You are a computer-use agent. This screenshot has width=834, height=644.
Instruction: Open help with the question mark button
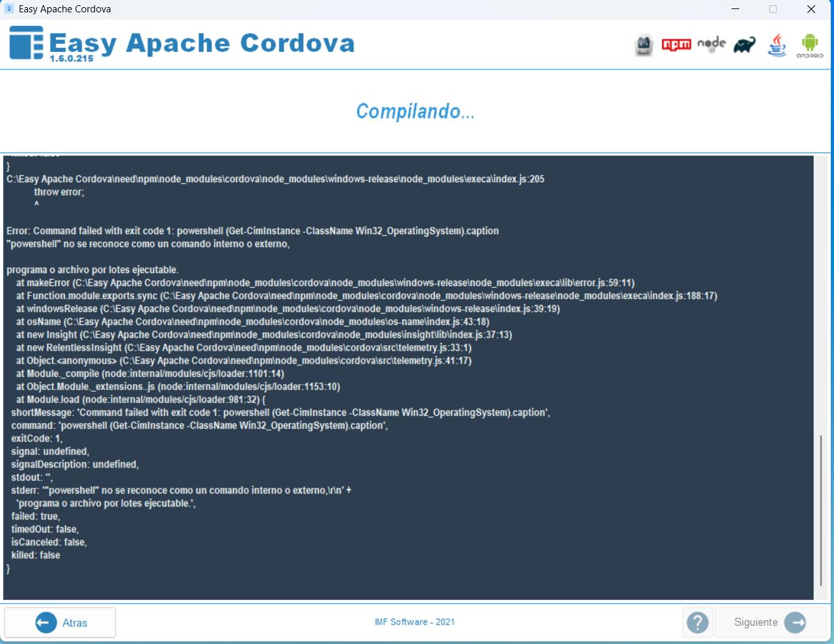[698, 623]
